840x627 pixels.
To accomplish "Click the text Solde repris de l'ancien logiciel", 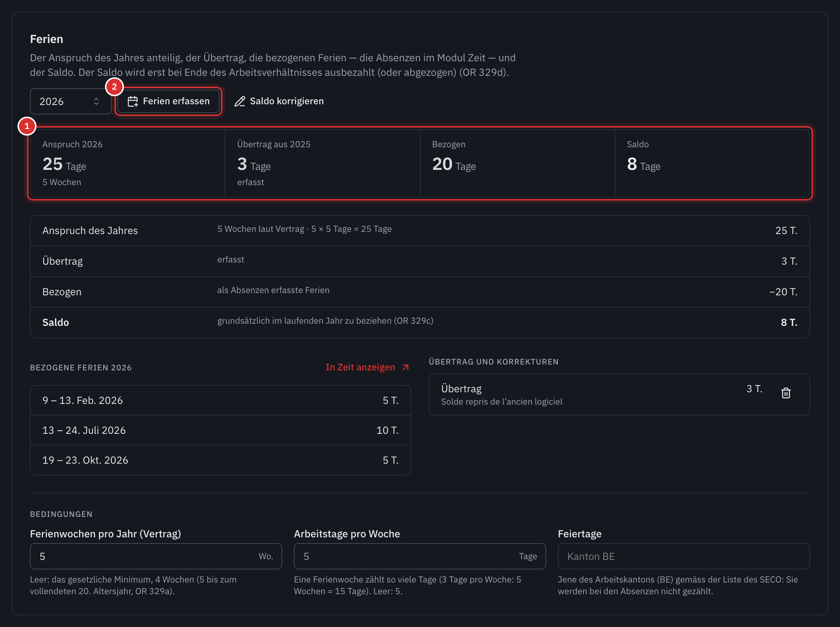I will (x=501, y=402).
